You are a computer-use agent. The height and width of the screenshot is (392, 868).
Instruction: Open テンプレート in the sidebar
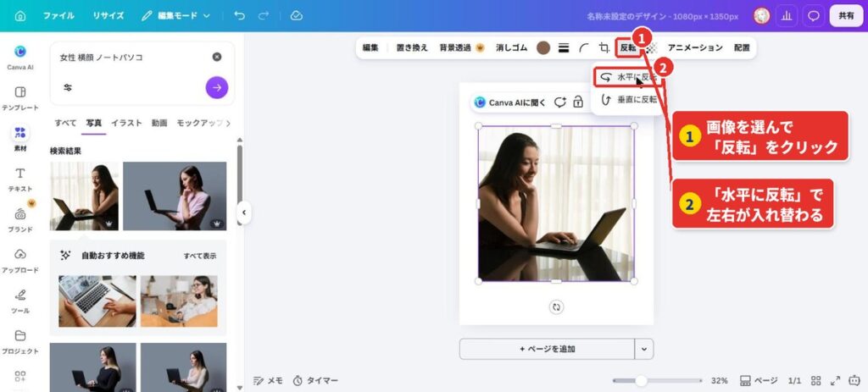click(20, 98)
